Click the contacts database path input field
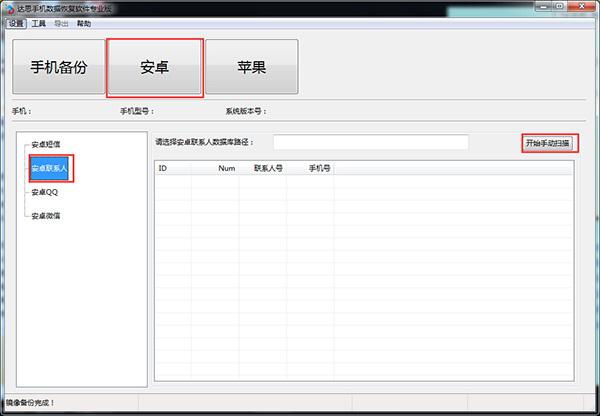Viewport: 600px width, 416px height. (x=371, y=142)
